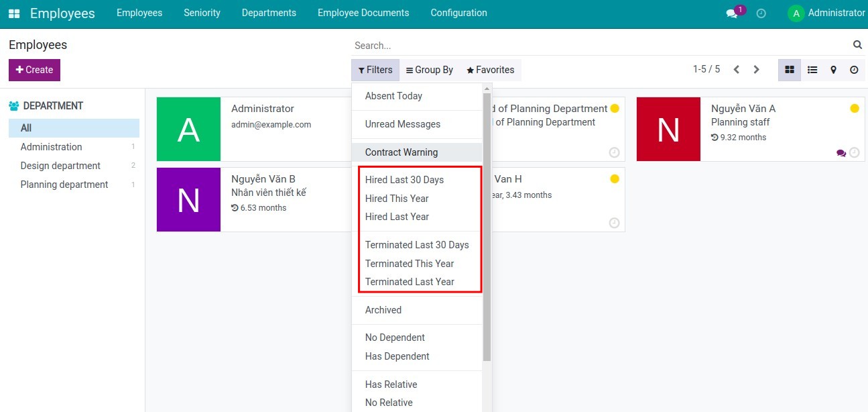Open the Group By dropdown

[x=430, y=69]
